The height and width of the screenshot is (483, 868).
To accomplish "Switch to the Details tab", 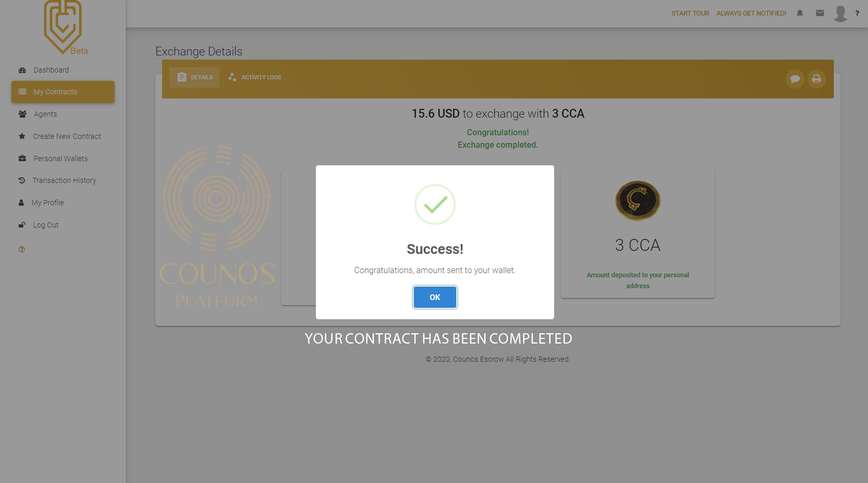I will coord(195,77).
